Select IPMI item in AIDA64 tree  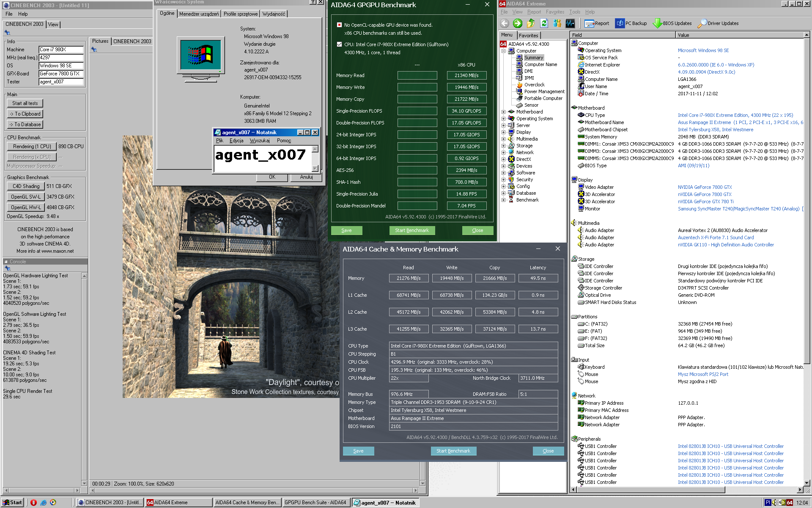tap(526, 78)
